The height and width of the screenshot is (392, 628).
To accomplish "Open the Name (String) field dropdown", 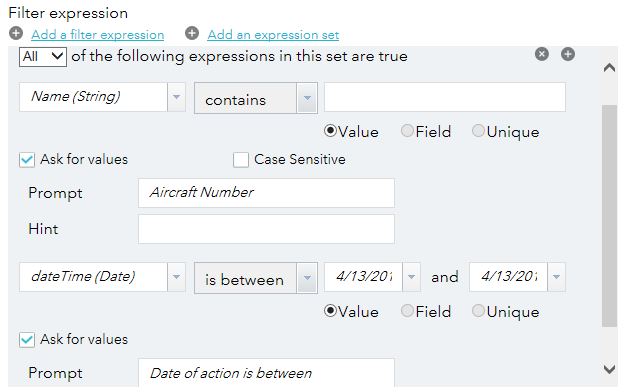I will 176,97.
